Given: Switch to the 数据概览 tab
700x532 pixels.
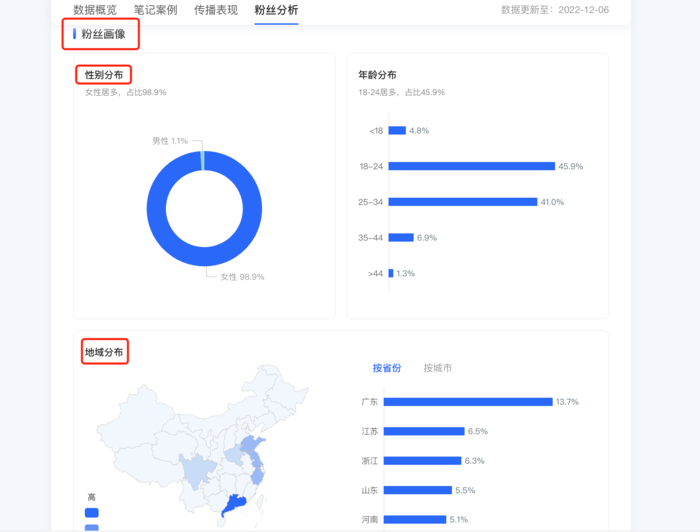Looking at the screenshot, I should pyautogui.click(x=95, y=10).
